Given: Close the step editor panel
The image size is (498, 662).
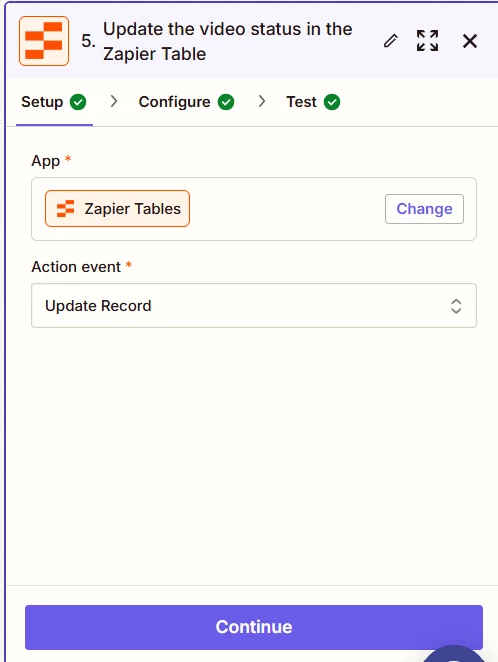Looking at the screenshot, I should (x=470, y=41).
